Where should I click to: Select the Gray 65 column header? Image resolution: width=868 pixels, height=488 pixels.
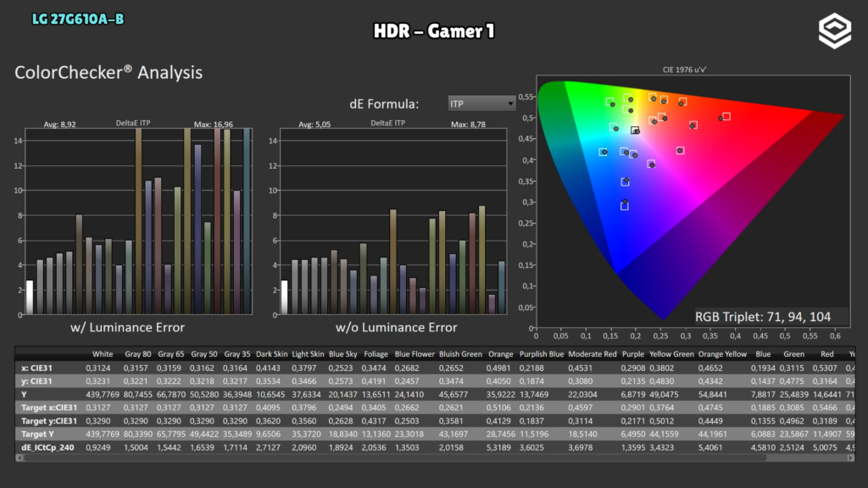coord(170,354)
